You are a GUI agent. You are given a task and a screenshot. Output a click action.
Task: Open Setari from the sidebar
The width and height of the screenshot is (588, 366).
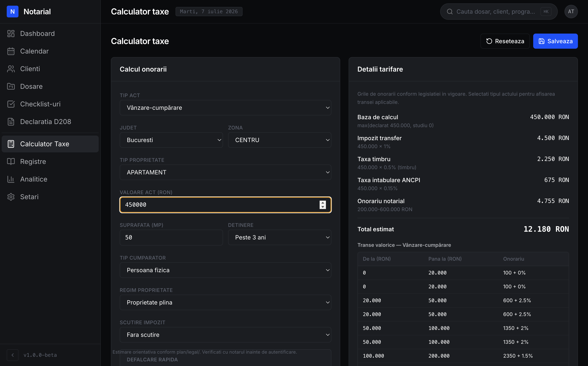click(50, 197)
